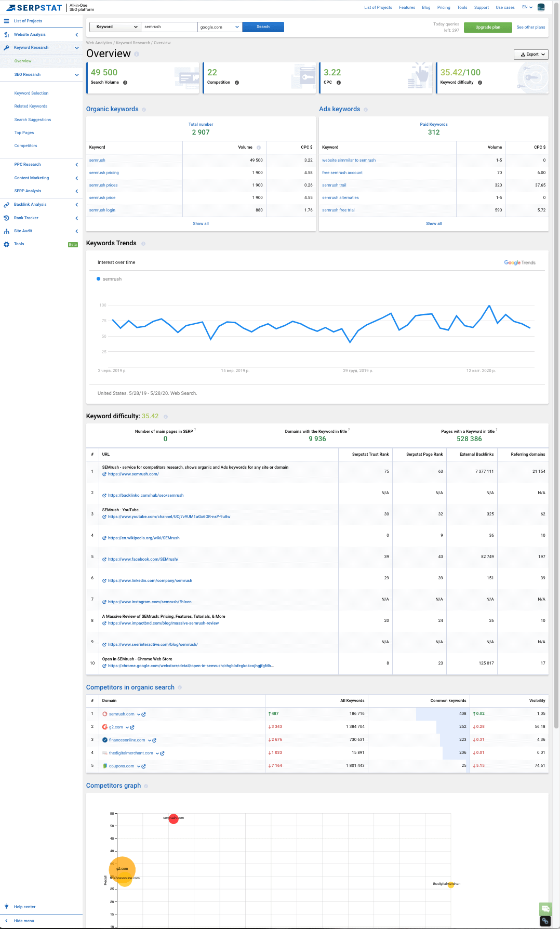The height and width of the screenshot is (929, 560).
Task: Open Keyword Selection in sidebar
Action: (31, 94)
